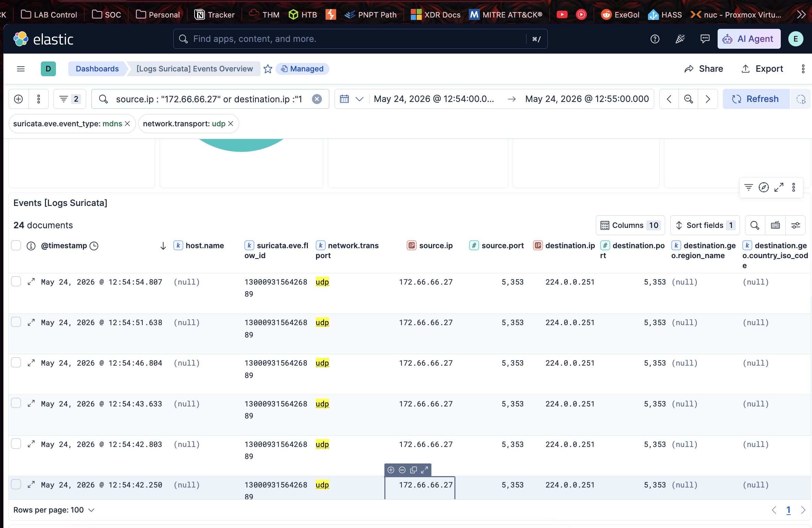Set the start date May 24 12:54:00
This screenshot has width=812, height=528.
click(x=434, y=99)
